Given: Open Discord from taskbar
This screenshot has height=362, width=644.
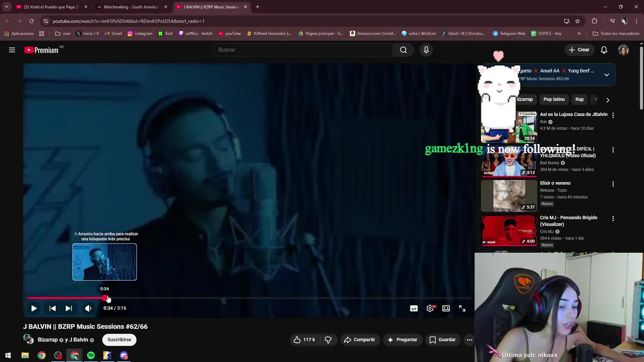Looking at the screenshot, I should point(124,355).
